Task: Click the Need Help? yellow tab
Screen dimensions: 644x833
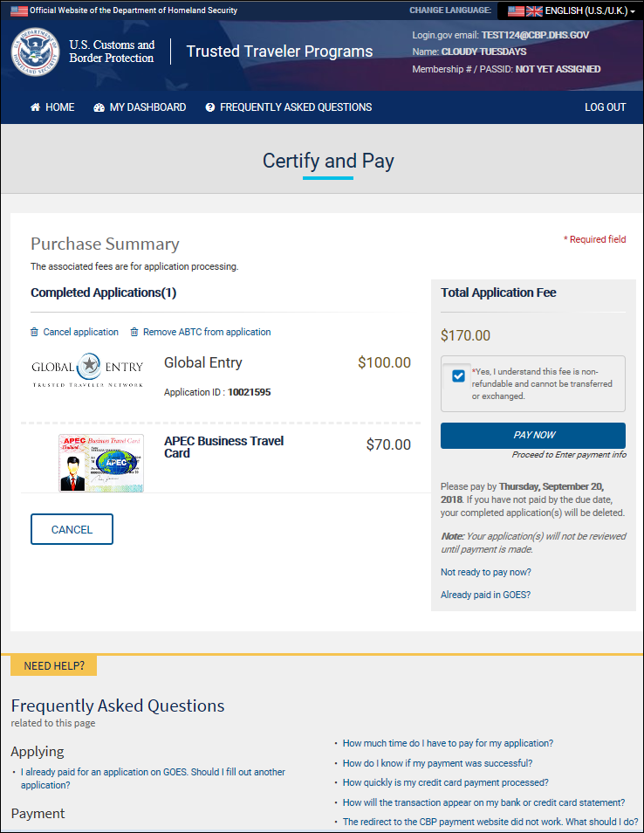Action: pyautogui.click(x=54, y=665)
